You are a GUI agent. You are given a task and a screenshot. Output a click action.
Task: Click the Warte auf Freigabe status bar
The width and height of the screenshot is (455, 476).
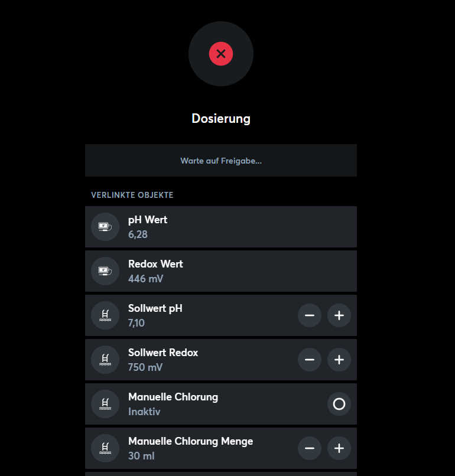click(x=221, y=160)
